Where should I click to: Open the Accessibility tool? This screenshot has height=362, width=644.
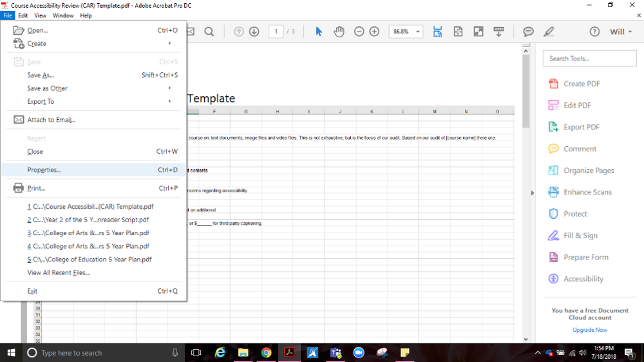(576, 279)
